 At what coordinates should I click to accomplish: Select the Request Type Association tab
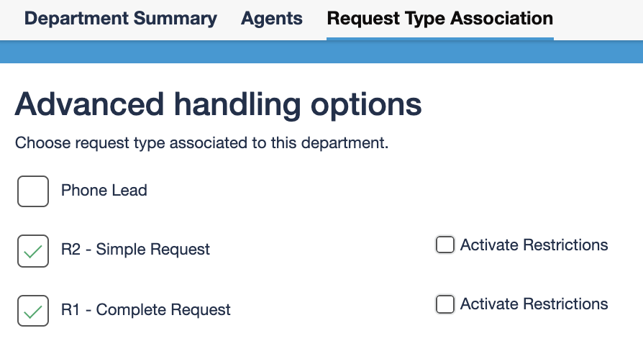click(x=439, y=19)
